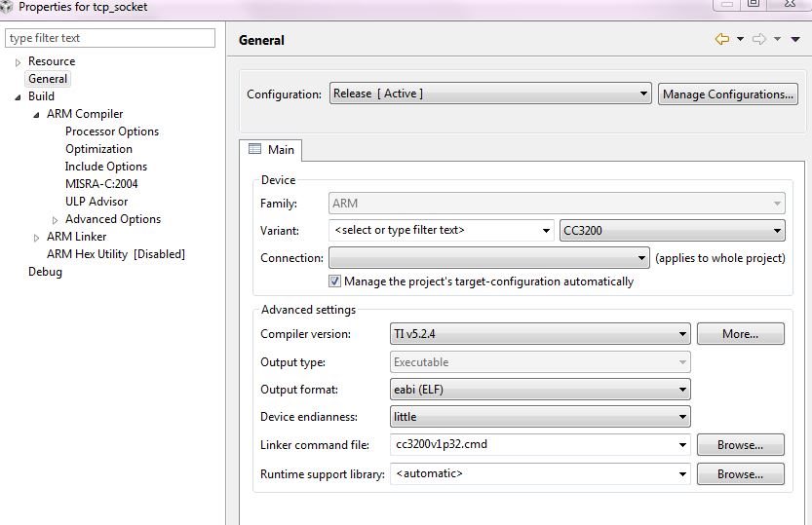
Task: Click the Manage Configurations button
Action: click(x=727, y=94)
